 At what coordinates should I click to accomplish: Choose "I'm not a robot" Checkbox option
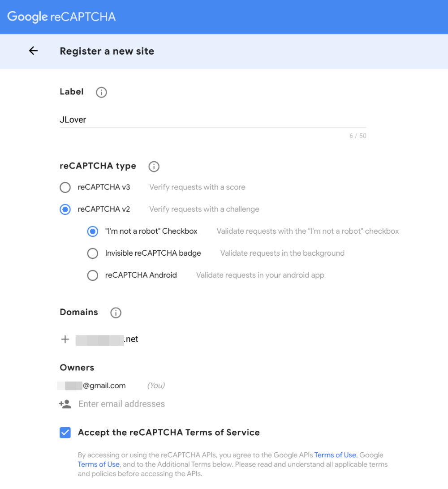(93, 232)
